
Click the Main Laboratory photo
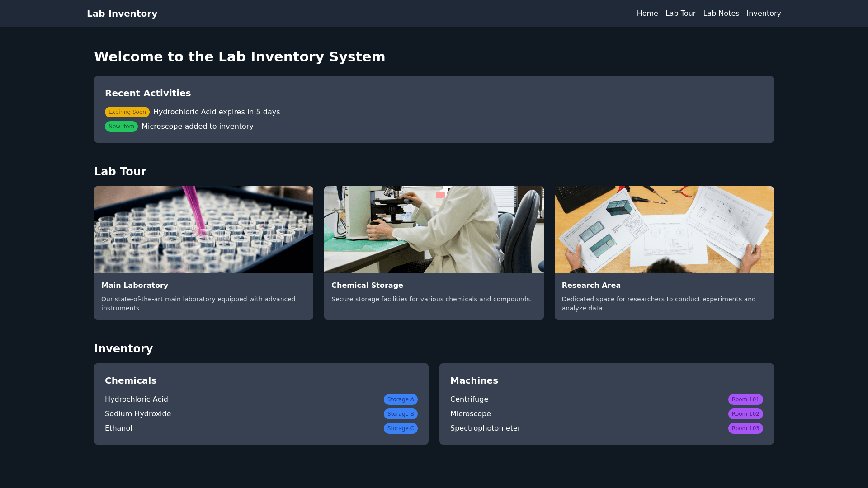203,230
